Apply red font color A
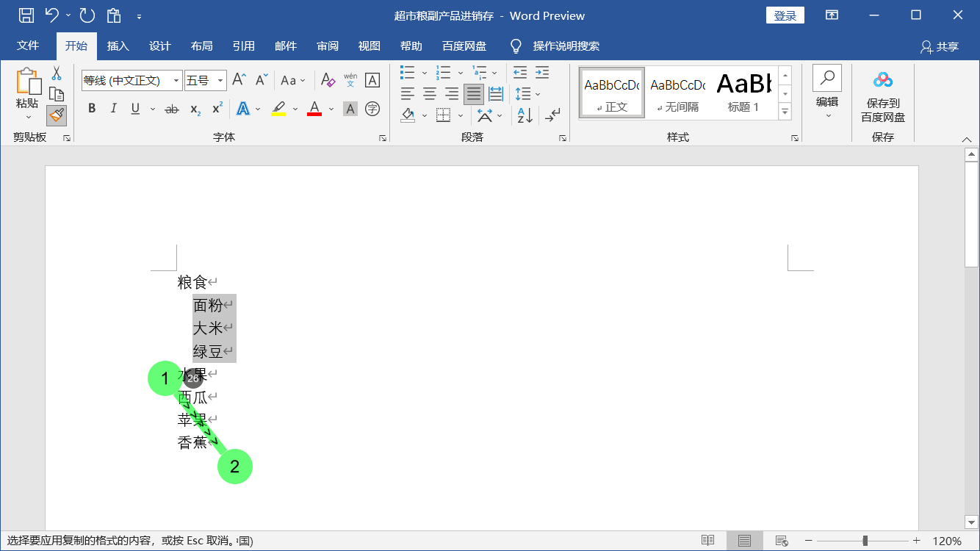The image size is (980, 551). 314,109
